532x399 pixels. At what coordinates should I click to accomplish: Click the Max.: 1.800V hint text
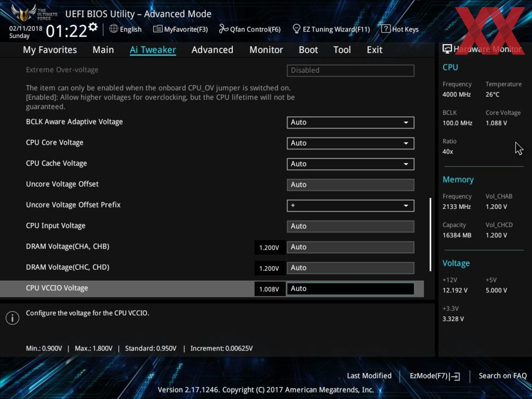click(x=93, y=348)
